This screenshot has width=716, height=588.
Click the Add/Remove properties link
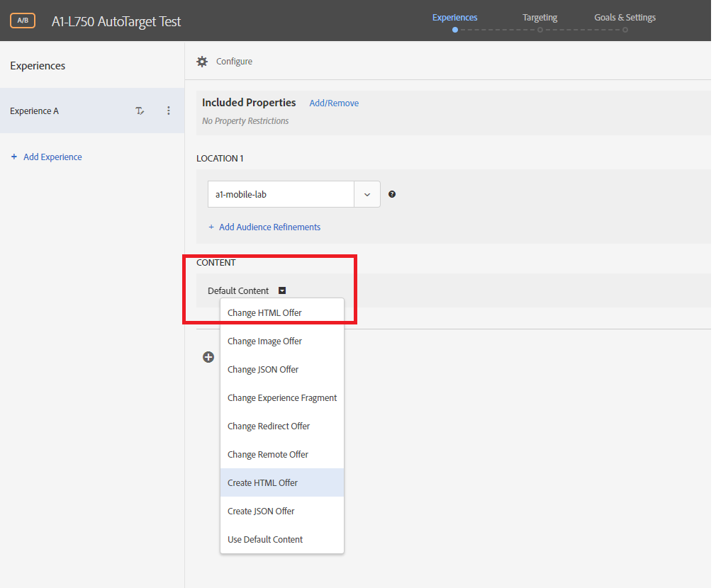click(334, 103)
